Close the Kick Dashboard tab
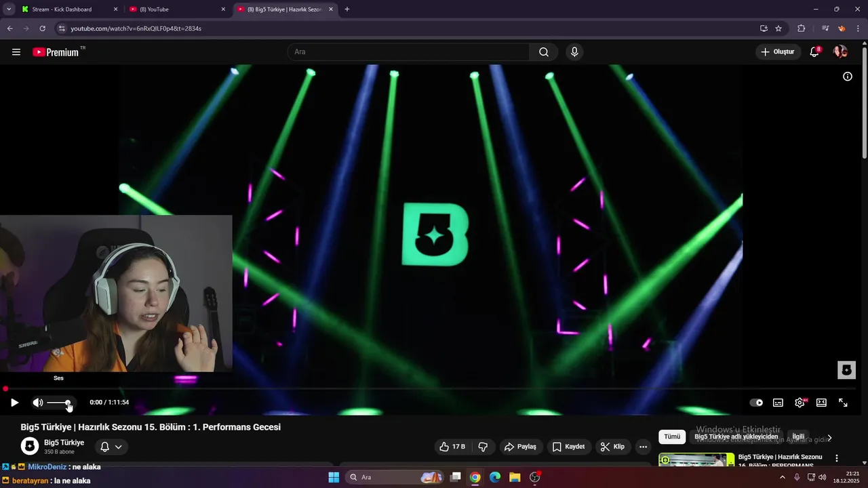Viewport: 868px width, 488px height. tap(115, 9)
